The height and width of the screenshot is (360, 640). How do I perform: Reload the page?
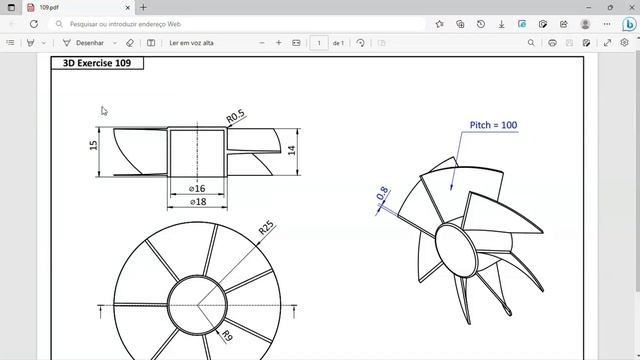coord(34,24)
